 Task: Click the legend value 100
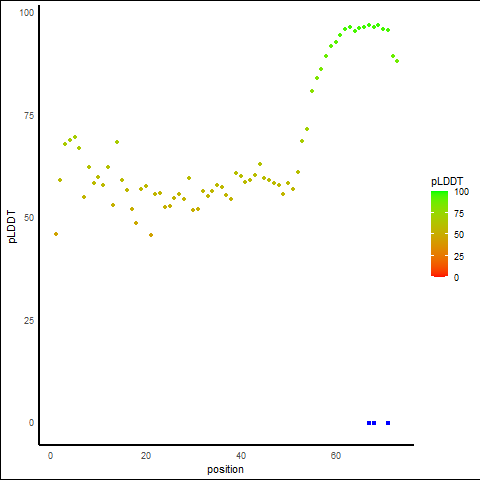[462, 192]
